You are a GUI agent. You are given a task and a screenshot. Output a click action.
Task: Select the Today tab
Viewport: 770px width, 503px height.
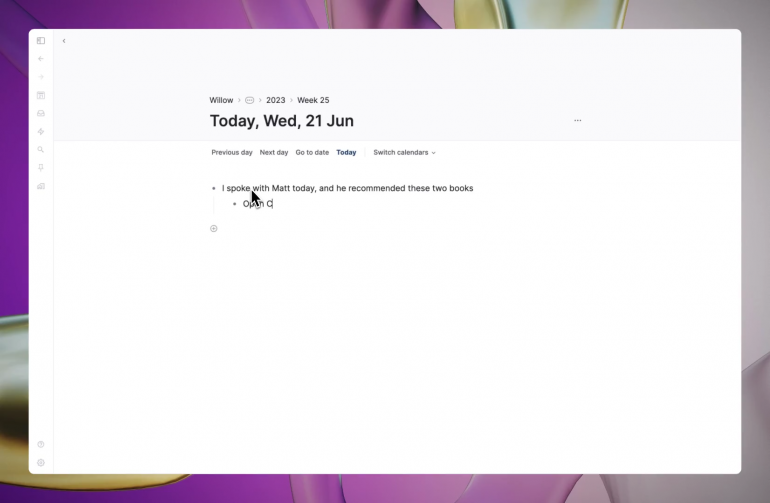click(x=346, y=153)
